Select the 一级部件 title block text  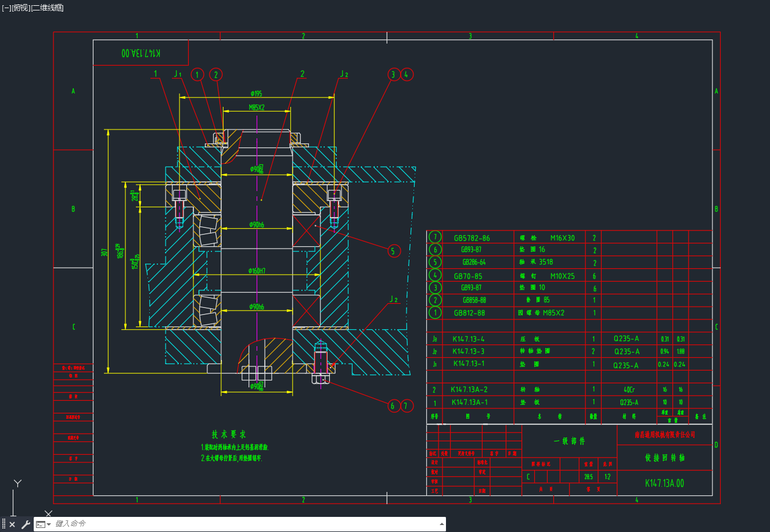(570, 441)
